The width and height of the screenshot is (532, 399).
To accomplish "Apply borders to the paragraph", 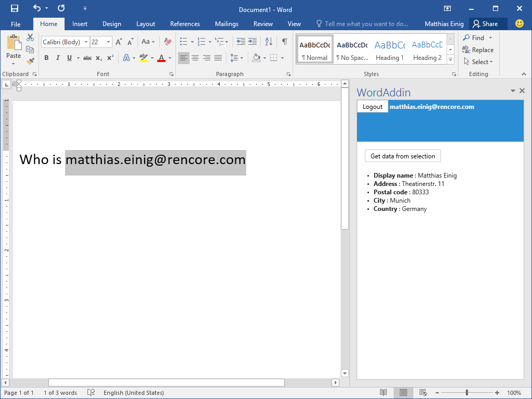I will (273, 58).
